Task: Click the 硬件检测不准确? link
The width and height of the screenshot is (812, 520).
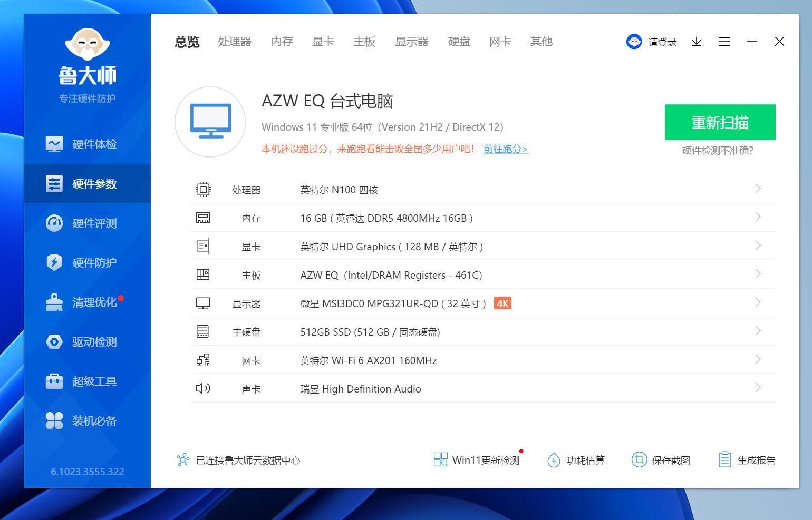Action: pyautogui.click(x=718, y=151)
